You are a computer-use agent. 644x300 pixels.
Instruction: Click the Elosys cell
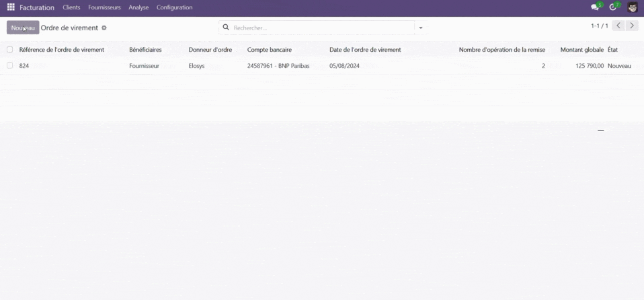click(x=196, y=65)
